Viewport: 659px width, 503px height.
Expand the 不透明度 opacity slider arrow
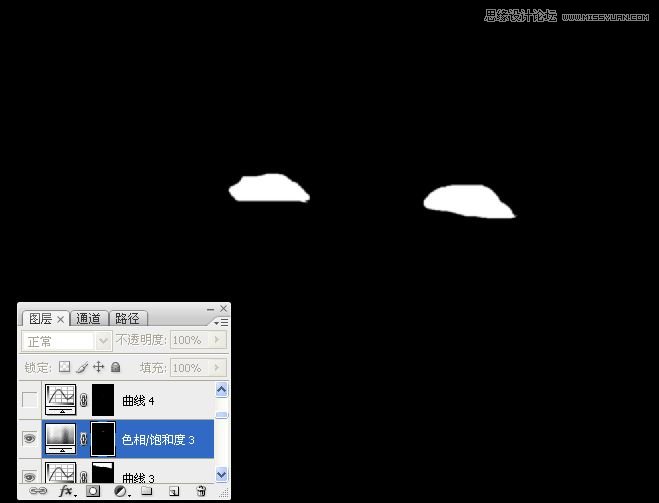click(x=218, y=340)
